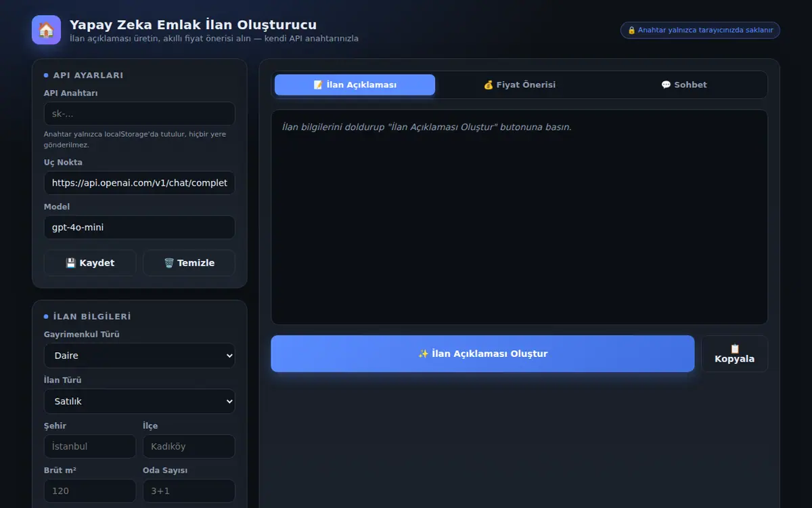Viewport: 812px width, 508px height.
Task: Switch to the Sohbet tab
Action: [684, 85]
